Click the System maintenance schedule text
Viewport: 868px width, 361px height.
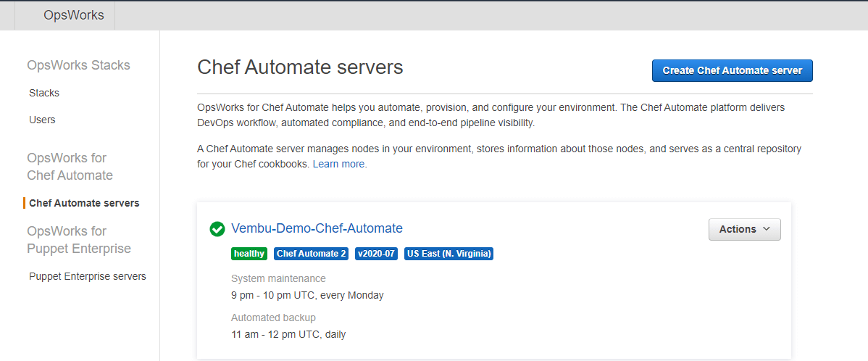307,295
